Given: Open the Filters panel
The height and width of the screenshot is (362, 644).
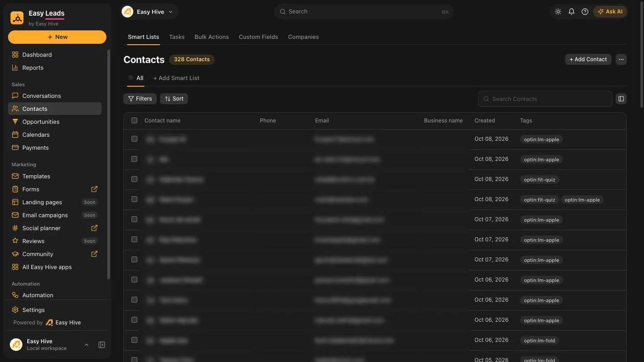Looking at the screenshot, I should (140, 99).
